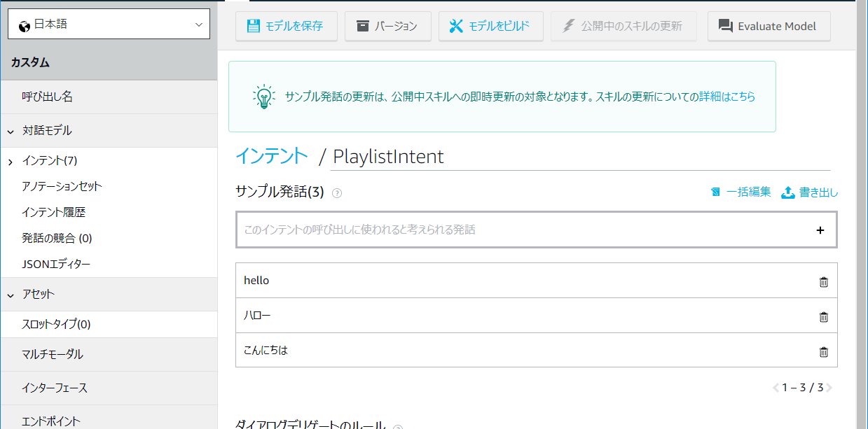Delete the hello utterance with trash icon
This screenshot has height=429, width=868.
pos(824,281)
